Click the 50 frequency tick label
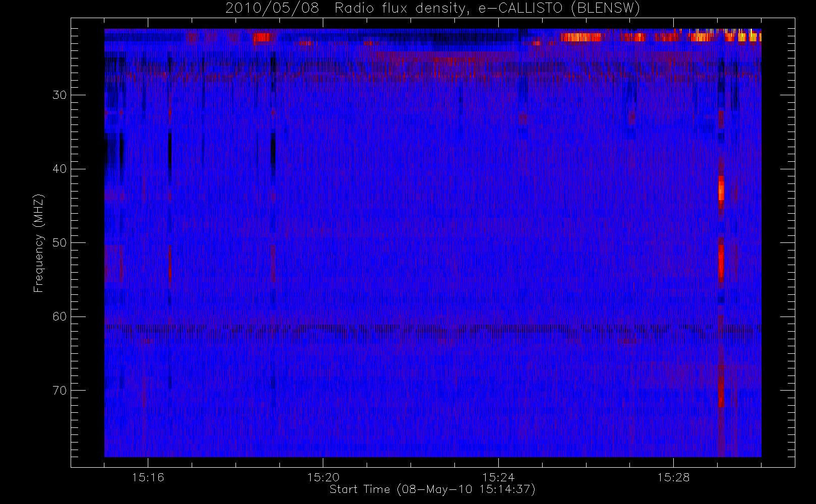 click(x=60, y=242)
